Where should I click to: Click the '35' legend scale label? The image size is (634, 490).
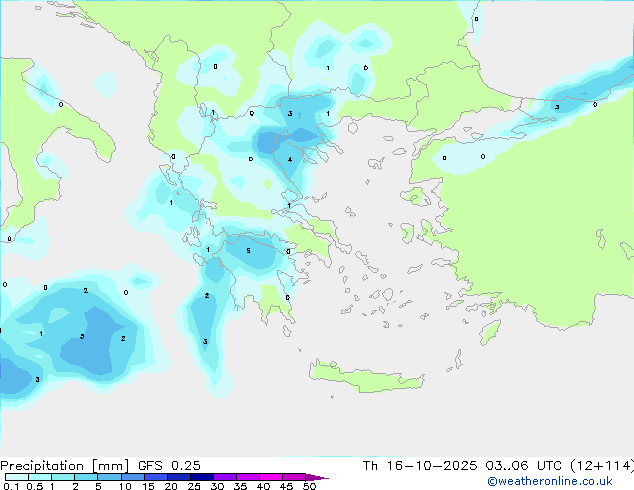pos(240,486)
